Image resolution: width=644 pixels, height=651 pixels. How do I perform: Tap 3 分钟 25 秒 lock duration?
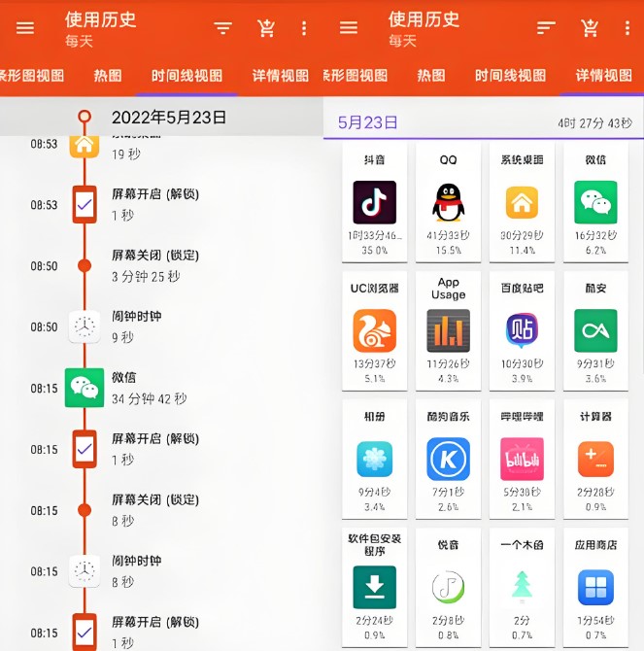pos(146,277)
